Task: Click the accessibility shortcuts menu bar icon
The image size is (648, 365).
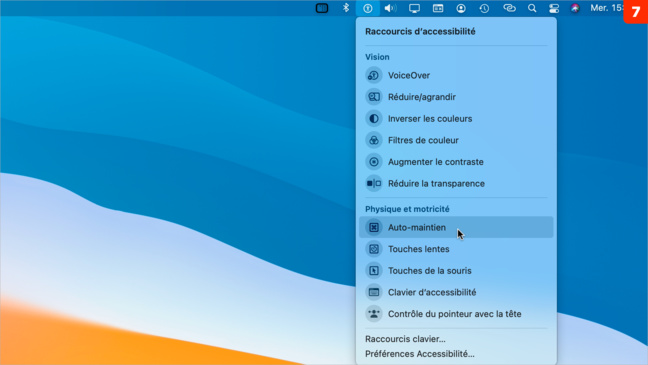Action: click(x=368, y=8)
